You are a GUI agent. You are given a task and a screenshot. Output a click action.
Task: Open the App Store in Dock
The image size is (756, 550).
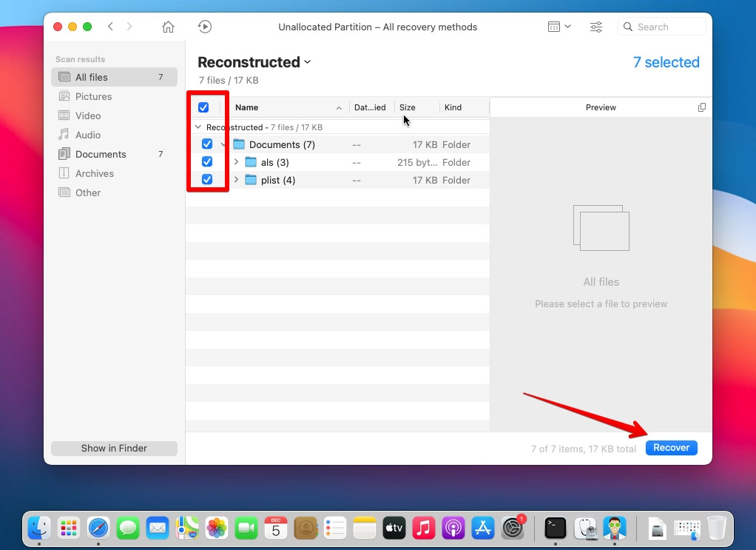click(482, 528)
